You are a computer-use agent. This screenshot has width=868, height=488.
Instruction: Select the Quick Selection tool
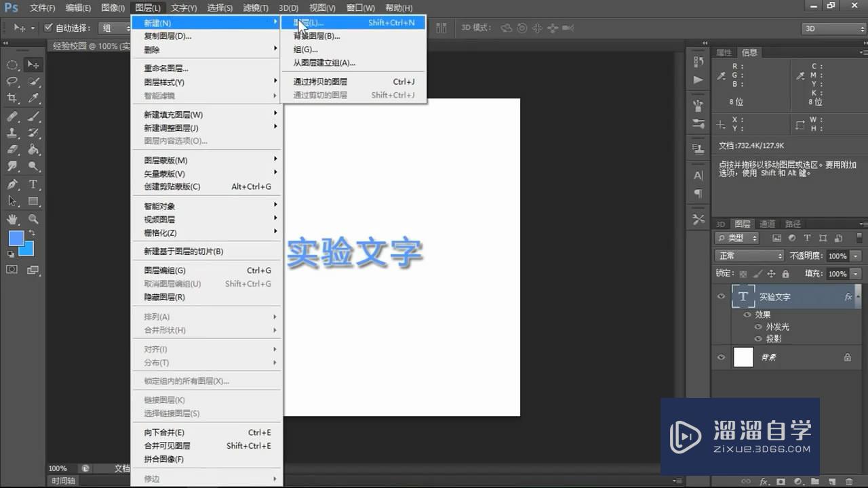coord(33,81)
